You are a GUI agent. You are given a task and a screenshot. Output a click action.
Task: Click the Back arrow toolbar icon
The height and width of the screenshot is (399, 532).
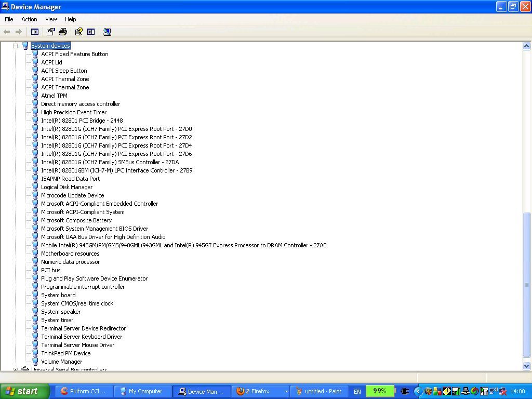click(6, 32)
